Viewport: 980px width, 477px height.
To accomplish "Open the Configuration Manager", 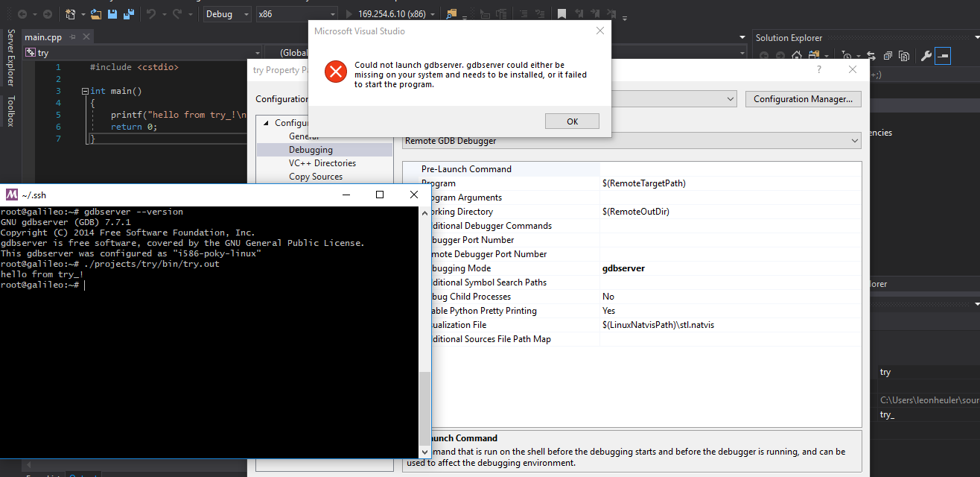I will (x=803, y=98).
